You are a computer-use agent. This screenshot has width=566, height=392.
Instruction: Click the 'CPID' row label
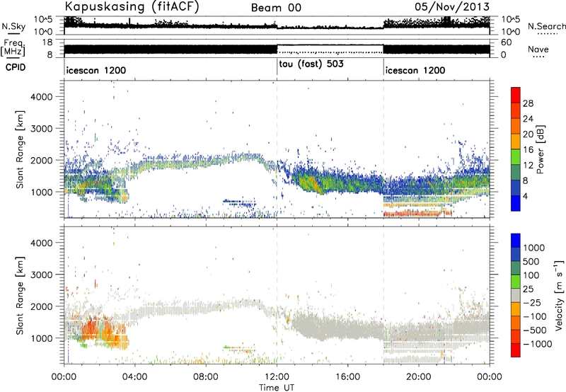16,67
